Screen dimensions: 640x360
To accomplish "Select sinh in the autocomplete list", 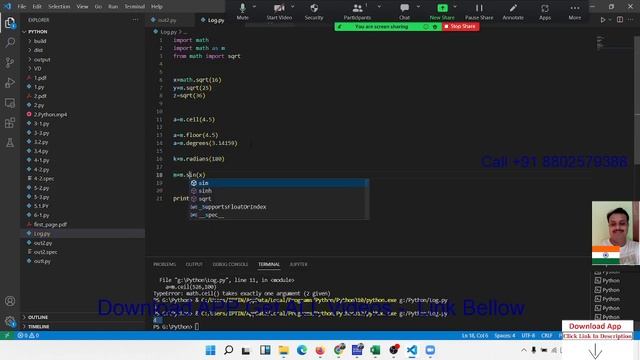I will (279, 191).
